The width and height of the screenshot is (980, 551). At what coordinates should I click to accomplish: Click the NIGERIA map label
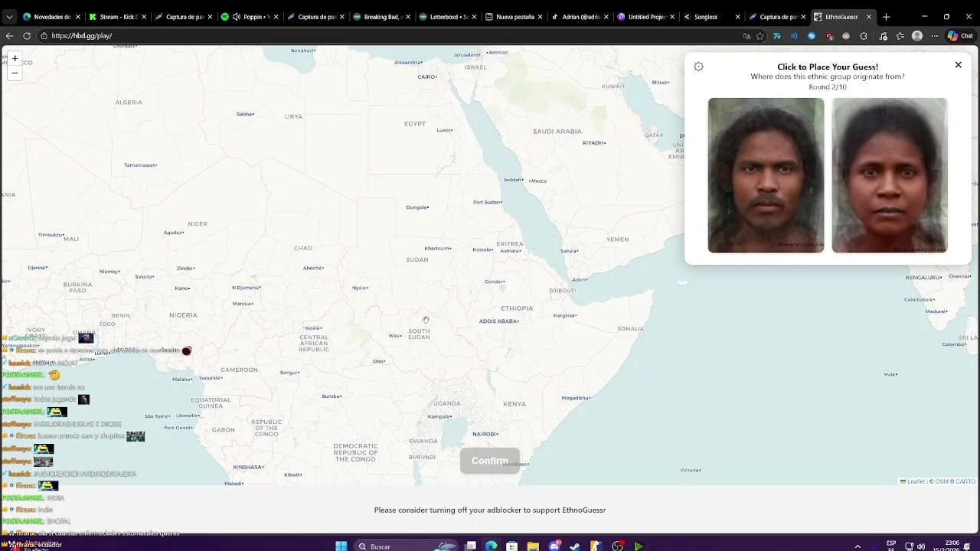coord(183,315)
